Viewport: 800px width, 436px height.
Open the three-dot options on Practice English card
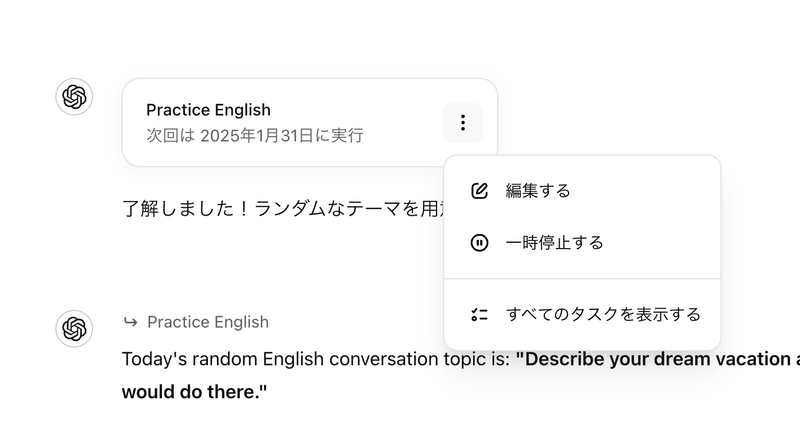tap(462, 123)
